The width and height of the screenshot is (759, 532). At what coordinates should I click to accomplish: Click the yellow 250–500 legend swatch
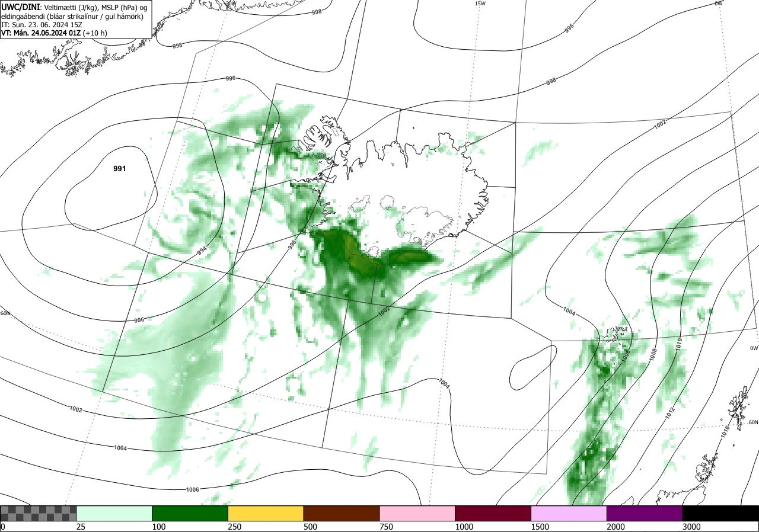click(x=266, y=513)
